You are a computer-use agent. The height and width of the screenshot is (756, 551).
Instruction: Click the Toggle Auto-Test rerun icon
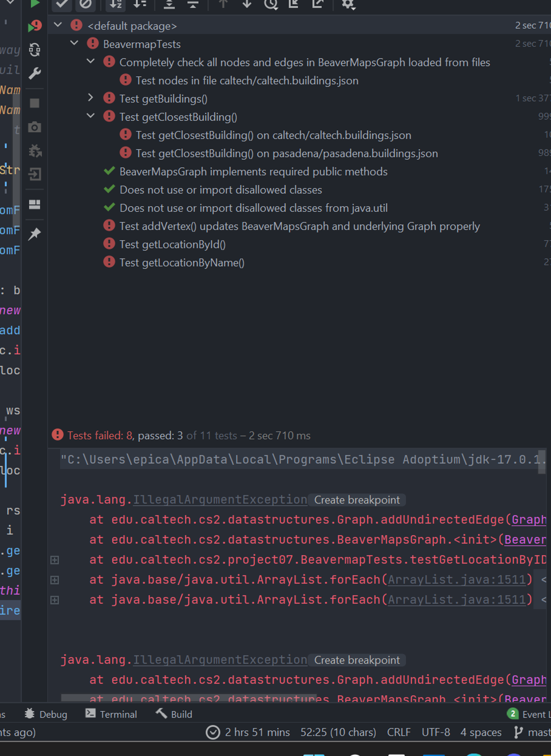point(34,49)
